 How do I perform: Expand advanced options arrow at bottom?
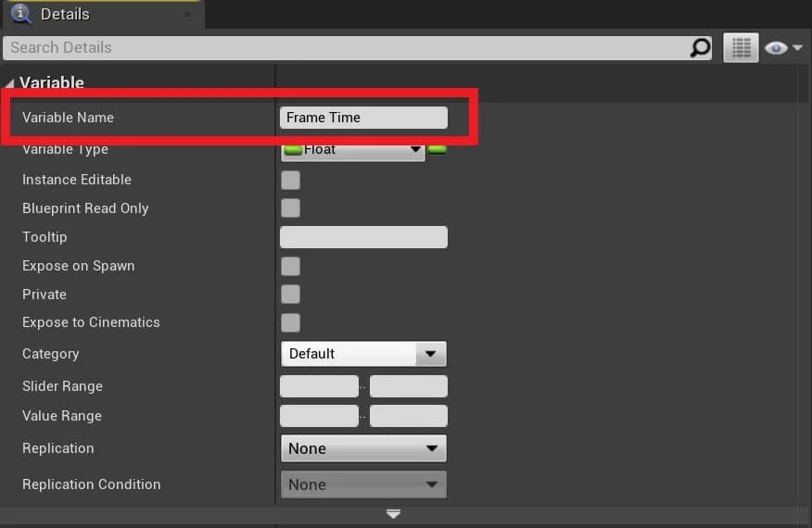coord(393,514)
